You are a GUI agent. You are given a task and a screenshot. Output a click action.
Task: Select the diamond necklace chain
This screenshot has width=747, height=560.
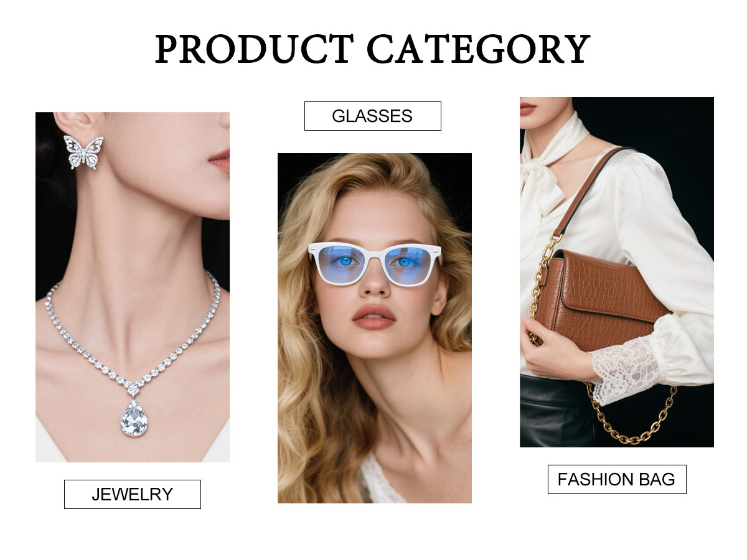(x=133, y=336)
